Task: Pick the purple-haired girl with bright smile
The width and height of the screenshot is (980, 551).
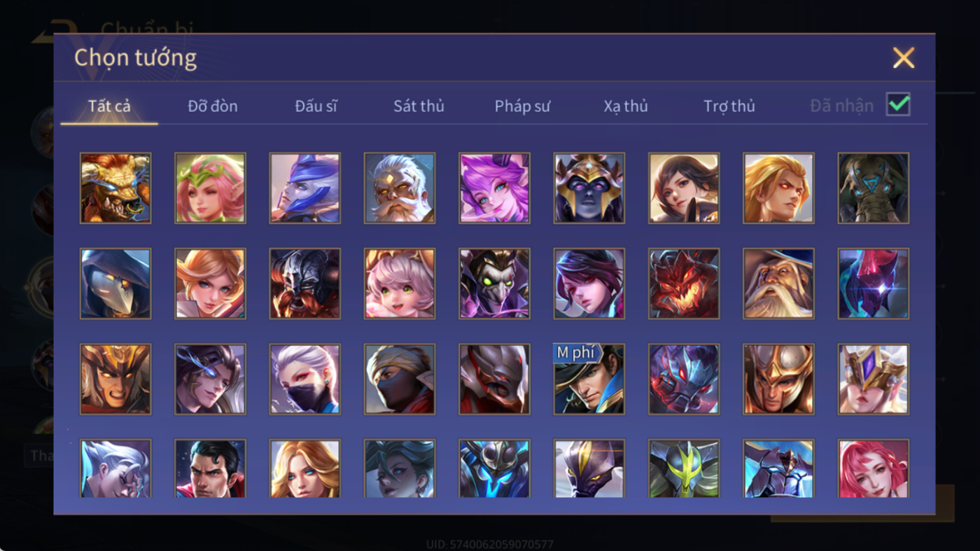Action: click(494, 188)
